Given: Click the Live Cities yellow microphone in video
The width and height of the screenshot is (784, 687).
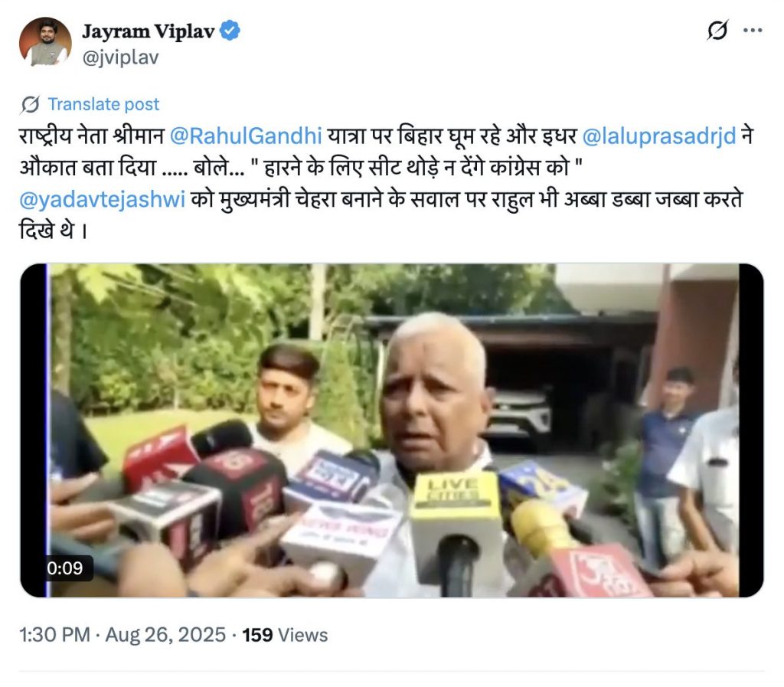Looking at the screenshot, I should [x=455, y=530].
